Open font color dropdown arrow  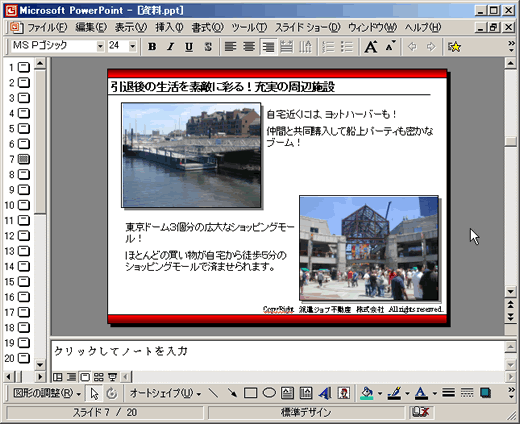(x=434, y=394)
